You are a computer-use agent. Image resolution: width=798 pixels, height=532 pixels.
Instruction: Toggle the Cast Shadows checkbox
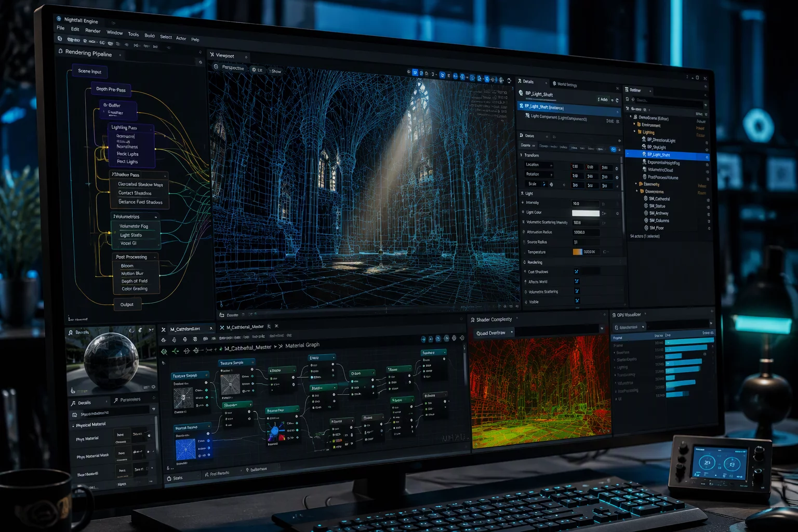(x=576, y=272)
